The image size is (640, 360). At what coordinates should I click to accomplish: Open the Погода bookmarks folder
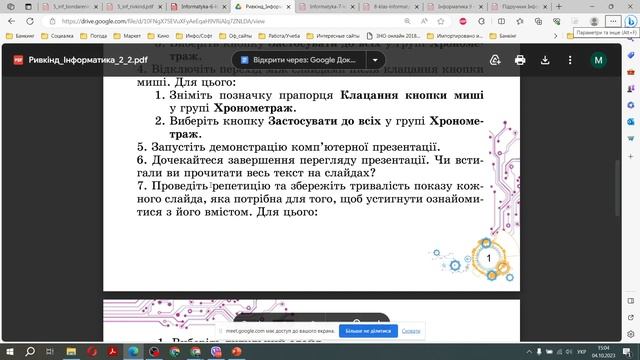(x=94, y=36)
